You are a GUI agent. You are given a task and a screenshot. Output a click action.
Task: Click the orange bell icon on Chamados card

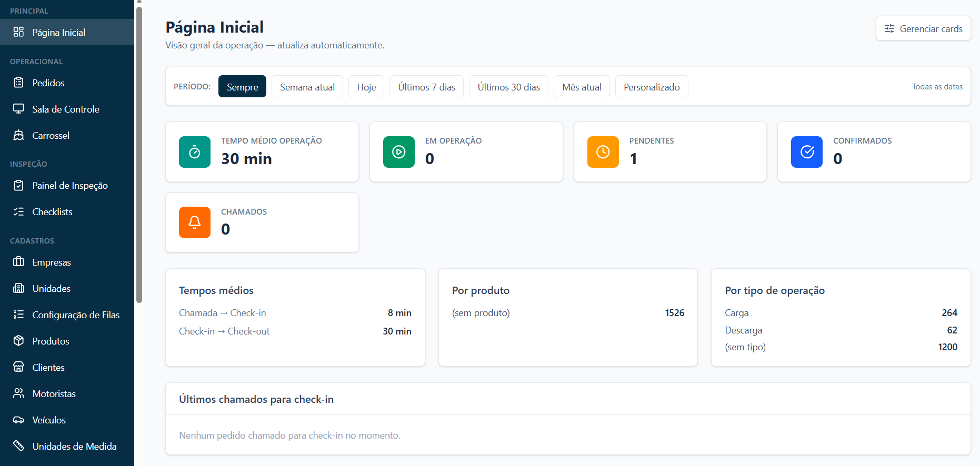click(195, 222)
